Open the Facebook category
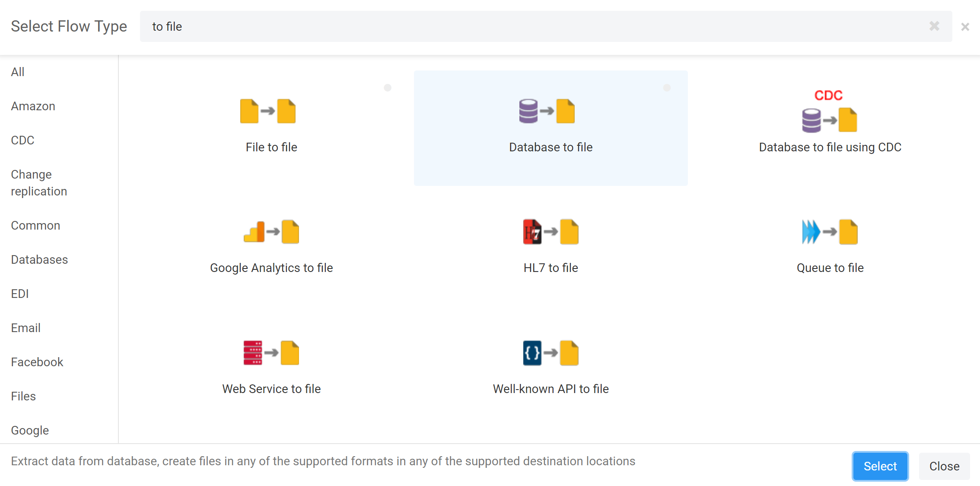The width and height of the screenshot is (980, 486). tap(37, 362)
